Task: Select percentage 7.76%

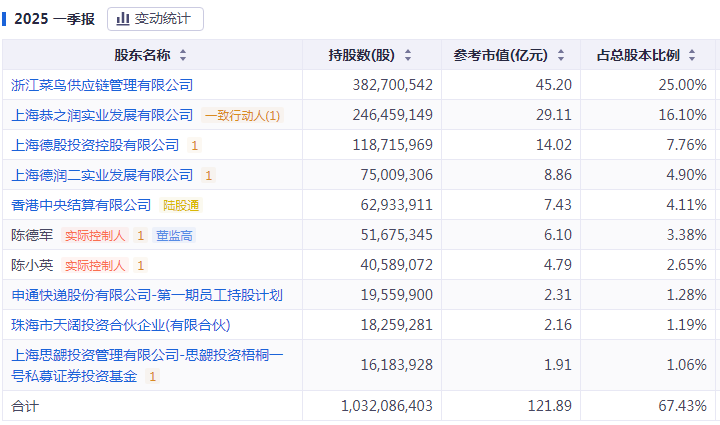Action: click(686, 145)
